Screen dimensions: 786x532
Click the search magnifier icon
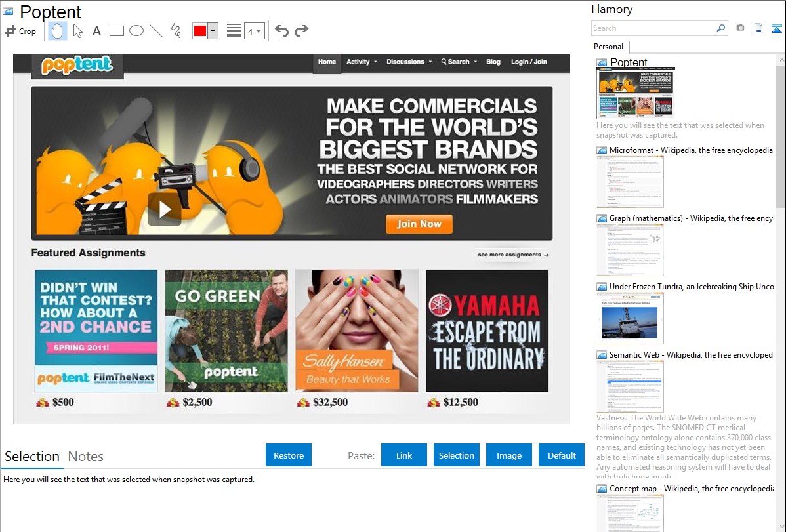click(721, 28)
